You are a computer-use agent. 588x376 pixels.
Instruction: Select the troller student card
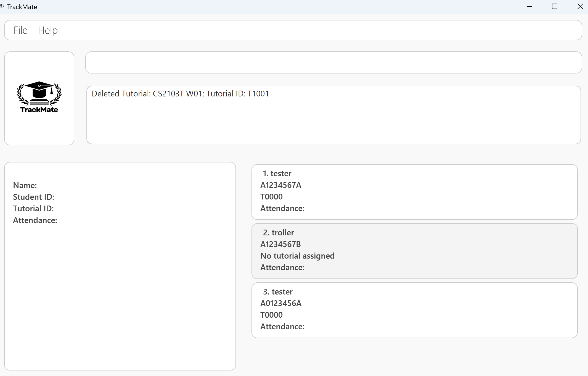pos(414,251)
